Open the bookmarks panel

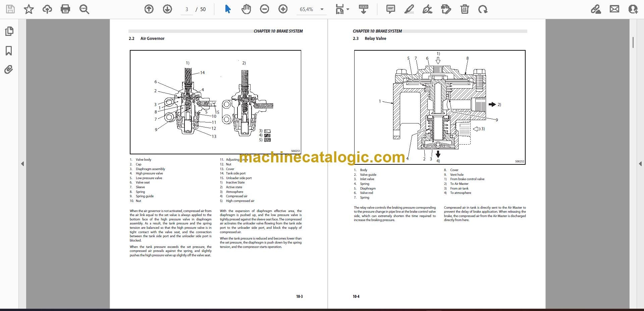9,51
